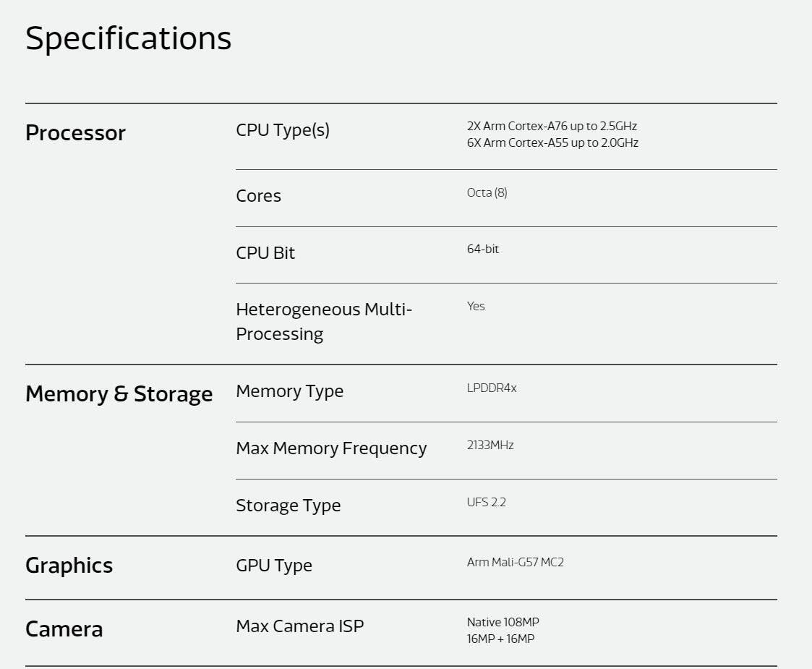The height and width of the screenshot is (669, 812).
Task: Select the Arm Cortex-A76 2.5GHz value
Action: [552, 126]
